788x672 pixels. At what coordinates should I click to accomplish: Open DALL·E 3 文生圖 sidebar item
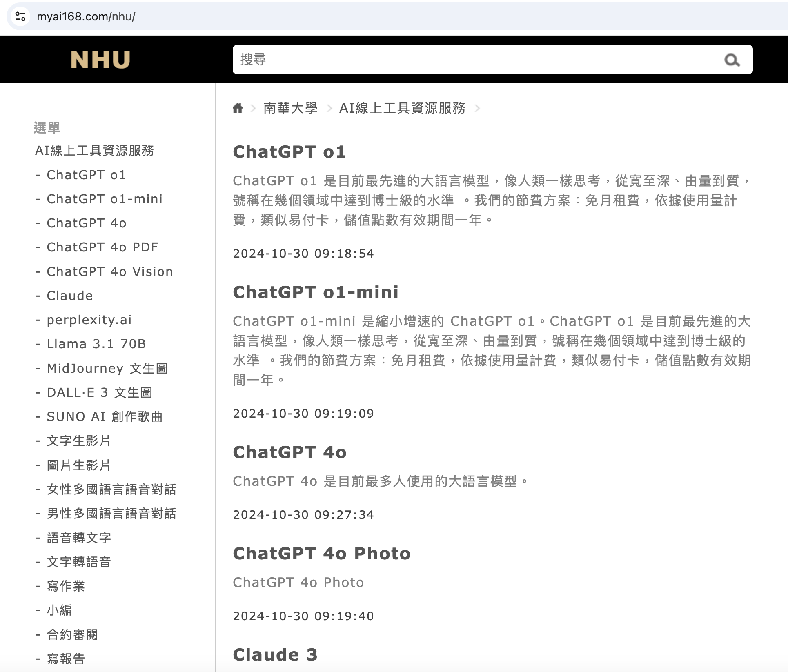pyautogui.click(x=100, y=392)
